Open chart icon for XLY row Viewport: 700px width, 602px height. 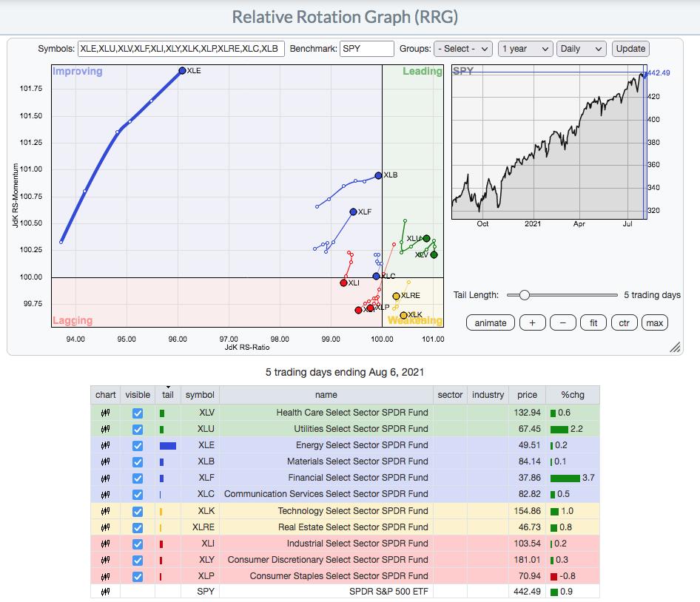click(105, 560)
